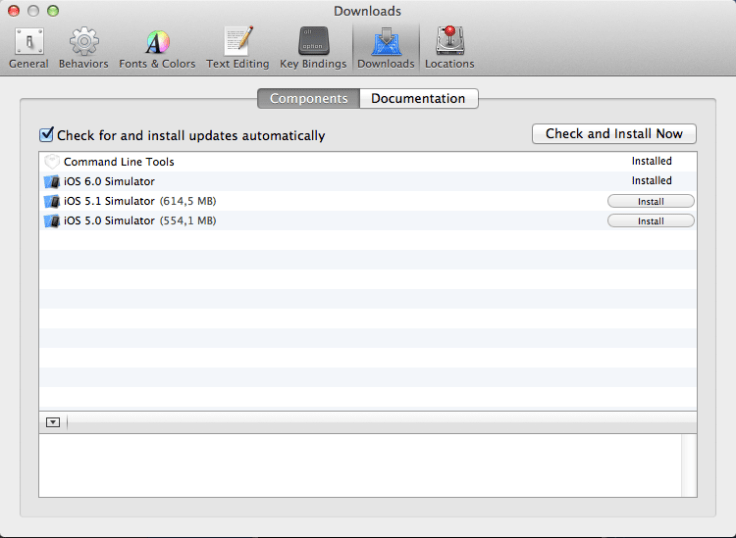Viewport: 736px width, 538px height.
Task: Open Fonts & Colors preferences
Action: coord(157,48)
